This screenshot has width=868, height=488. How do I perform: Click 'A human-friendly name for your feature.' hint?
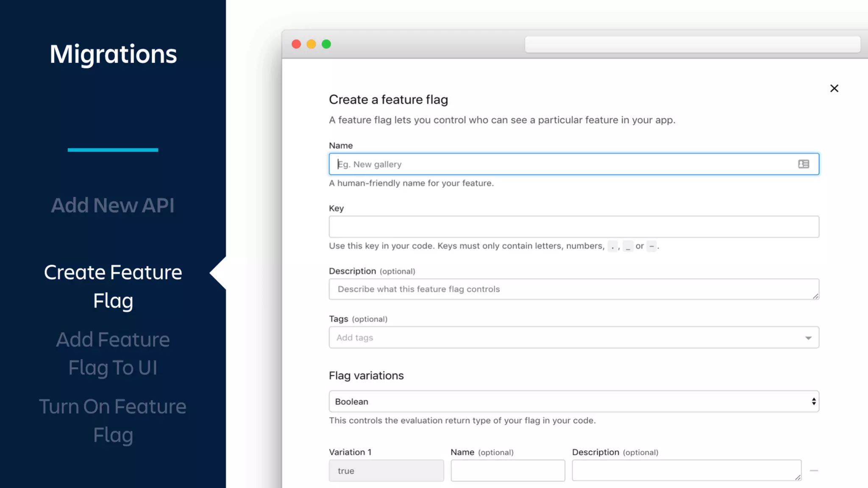point(411,183)
